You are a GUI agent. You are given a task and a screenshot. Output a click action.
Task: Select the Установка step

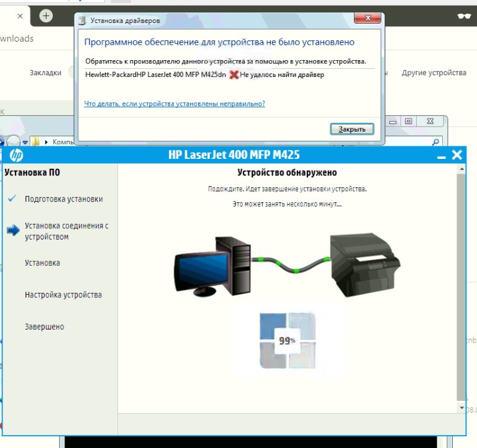pyautogui.click(x=43, y=263)
